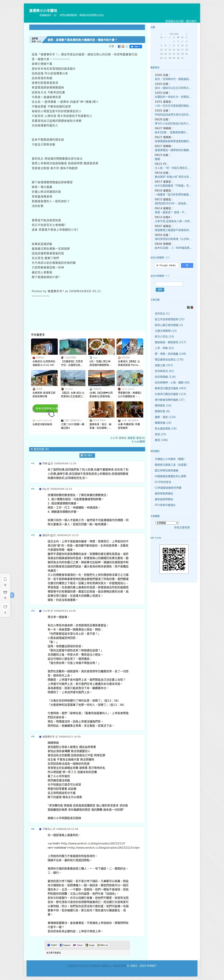
Task: Open comment #1 number link
Action: pos(33,463)
